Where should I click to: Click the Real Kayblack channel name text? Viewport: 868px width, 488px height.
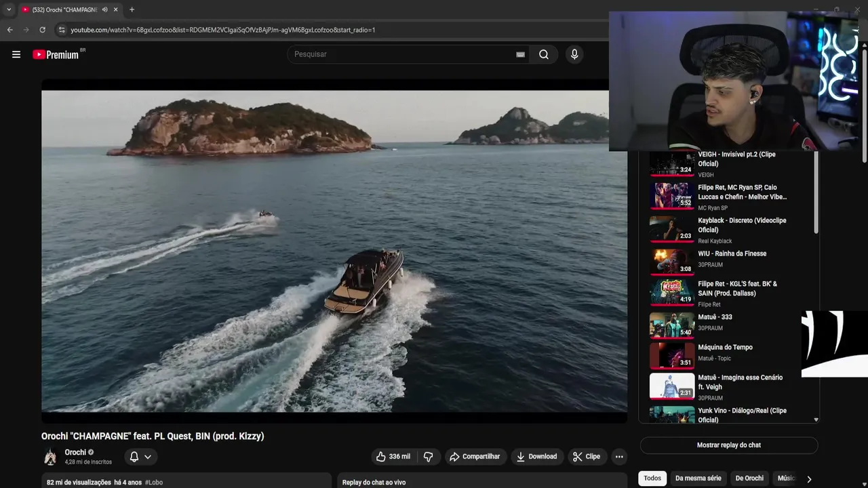click(715, 241)
